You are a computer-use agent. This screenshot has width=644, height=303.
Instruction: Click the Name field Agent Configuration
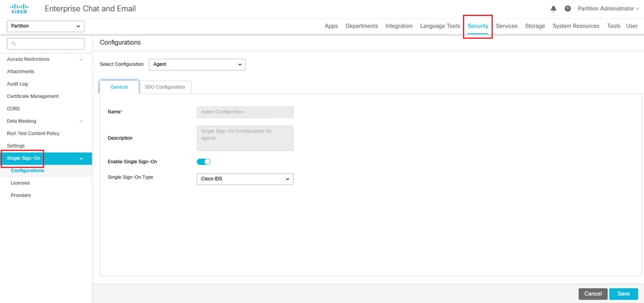click(x=245, y=112)
